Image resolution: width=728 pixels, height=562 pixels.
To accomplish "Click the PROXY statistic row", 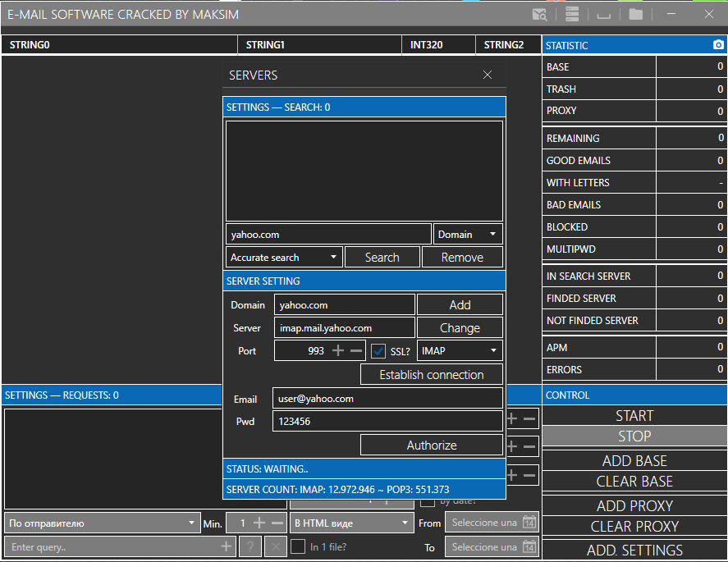I will (634, 111).
